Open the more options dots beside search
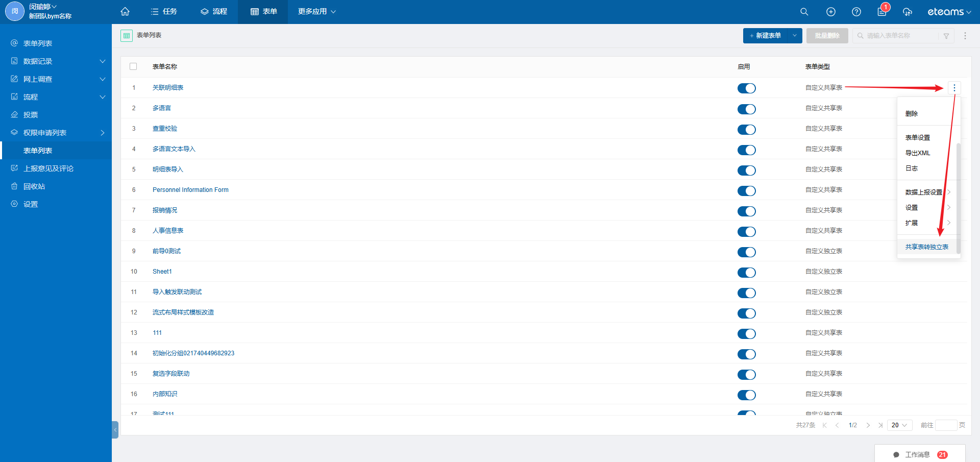The height and width of the screenshot is (462, 980). click(965, 36)
